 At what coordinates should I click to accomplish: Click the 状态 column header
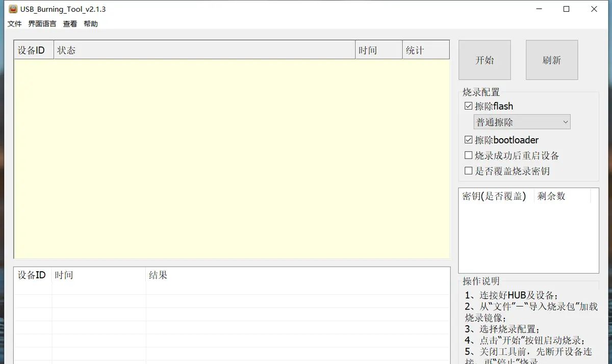[205, 50]
